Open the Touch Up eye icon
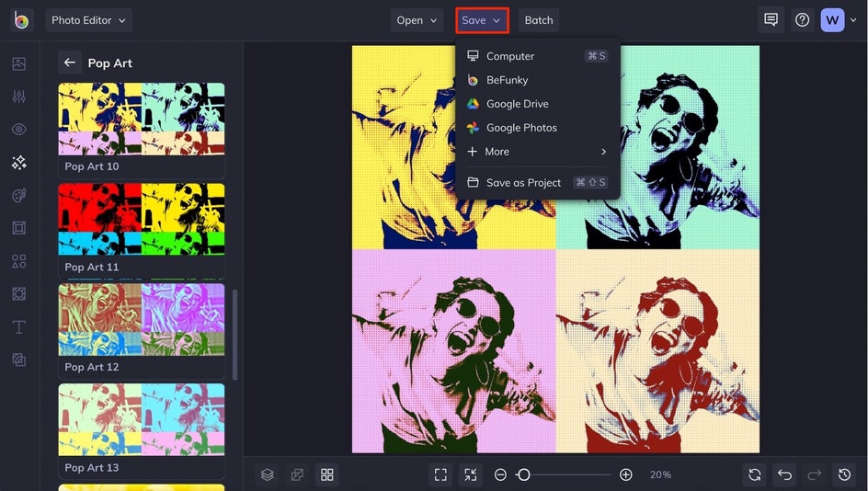This screenshot has width=868, height=491. pos(18,130)
